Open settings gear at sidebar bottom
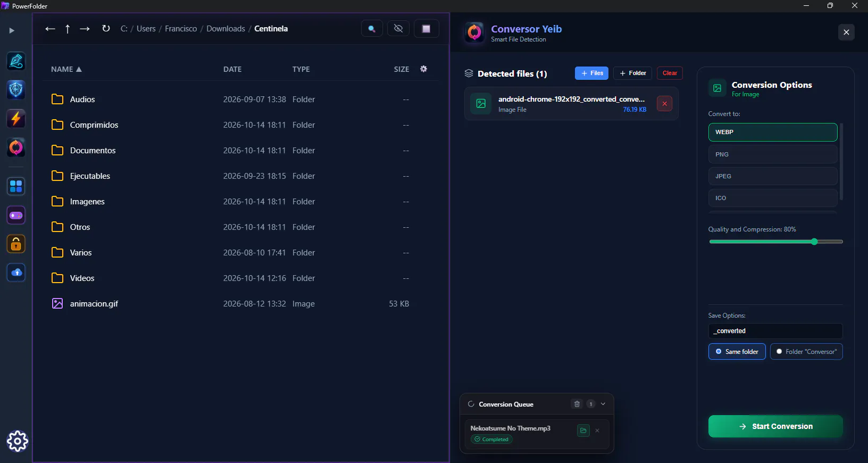The height and width of the screenshot is (463, 868). (18, 441)
